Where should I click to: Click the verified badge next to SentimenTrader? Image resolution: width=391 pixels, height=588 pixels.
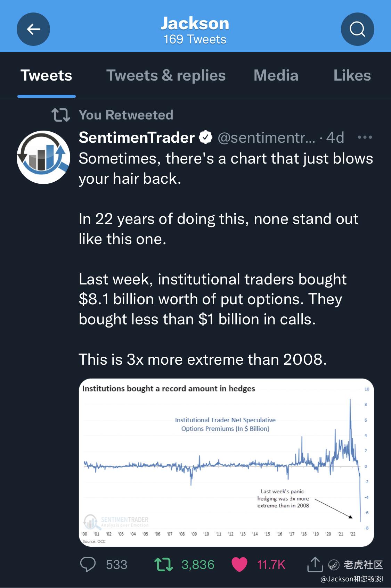(206, 138)
